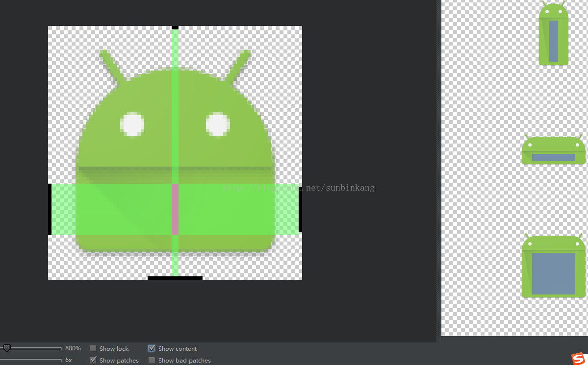
Task: Click the pink stretchable patch intersection
Action: 175,210
